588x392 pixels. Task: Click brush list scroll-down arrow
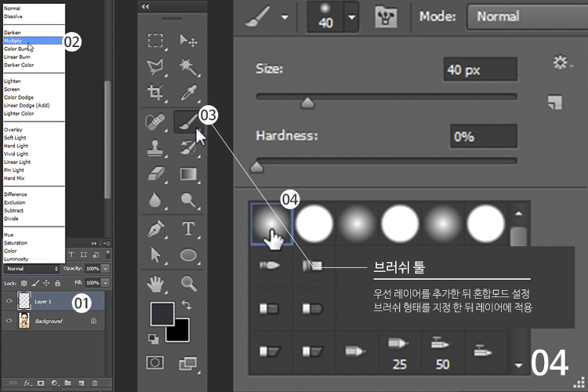point(519,365)
